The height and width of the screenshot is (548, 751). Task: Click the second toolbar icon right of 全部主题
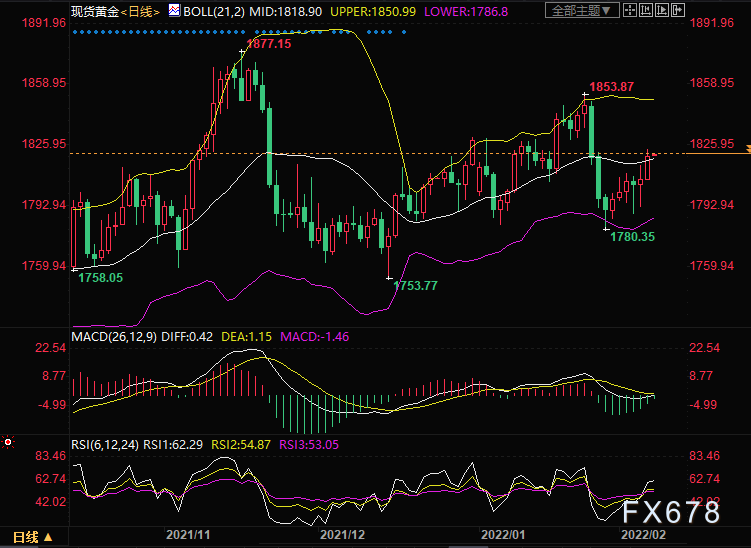647,12
